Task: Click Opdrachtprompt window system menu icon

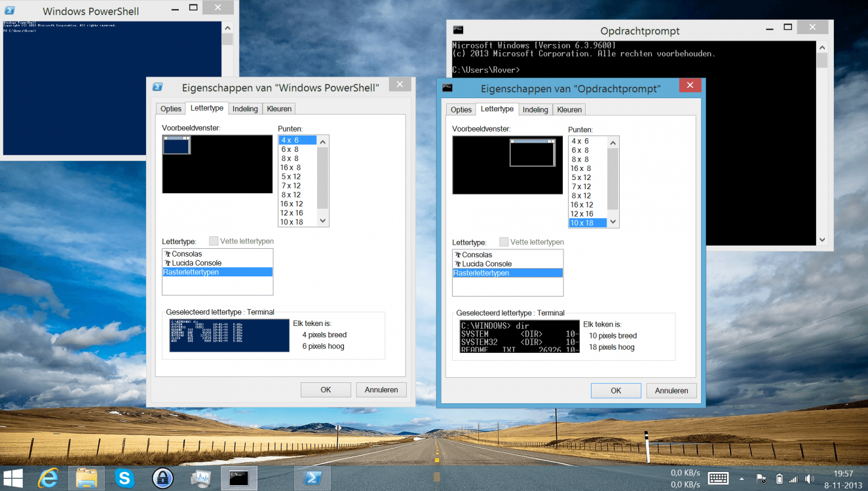Action: pyautogui.click(x=458, y=29)
